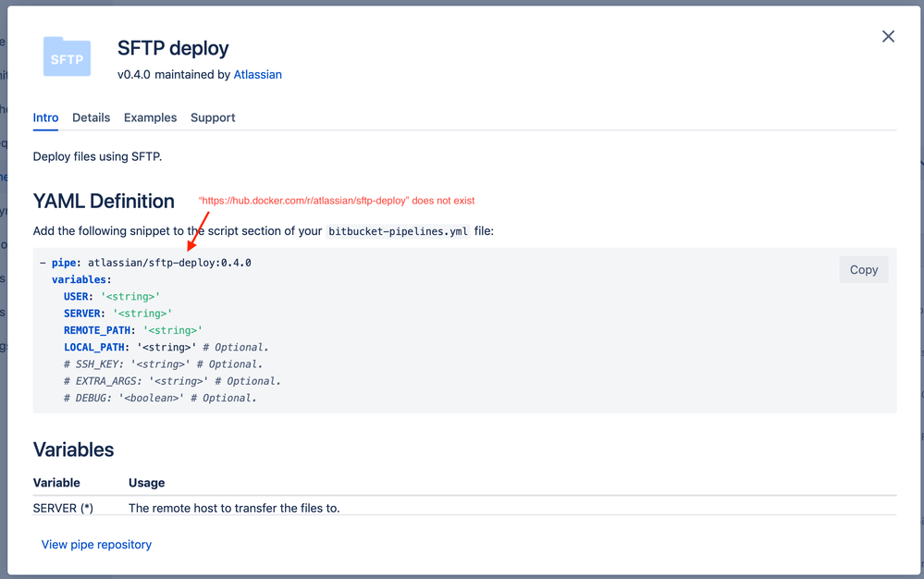Open the Support tab
This screenshot has height=579, width=924.
(213, 117)
